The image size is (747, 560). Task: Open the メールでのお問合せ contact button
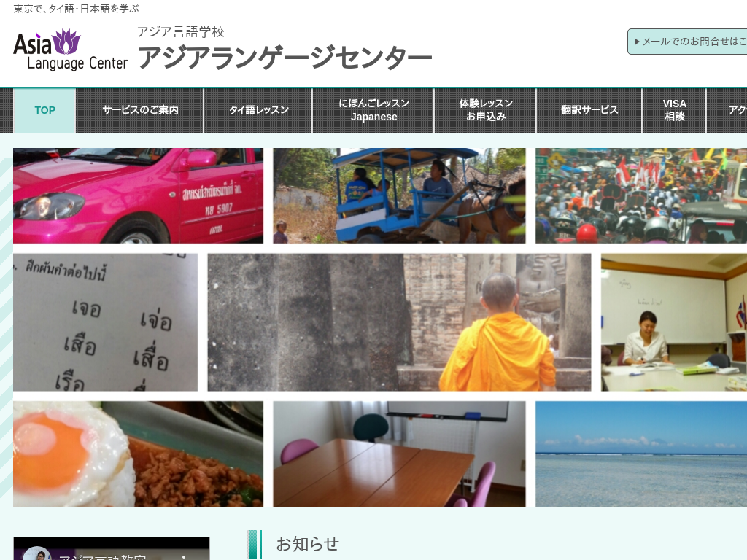pos(687,42)
